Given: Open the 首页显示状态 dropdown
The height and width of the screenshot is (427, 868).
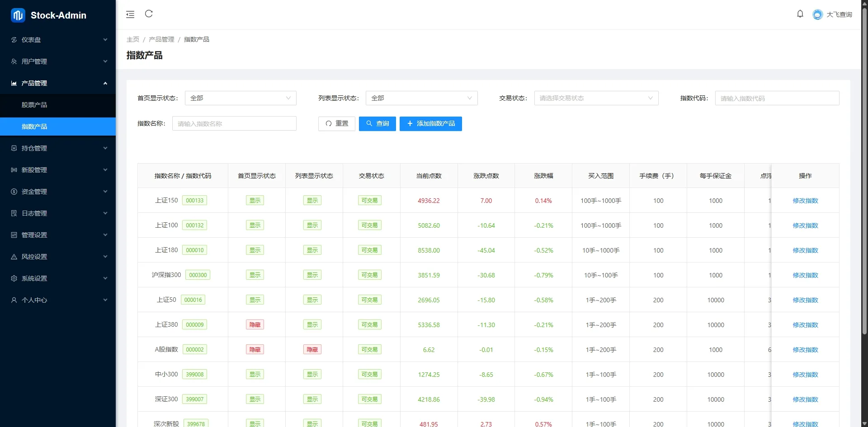Looking at the screenshot, I should click(241, 98).
